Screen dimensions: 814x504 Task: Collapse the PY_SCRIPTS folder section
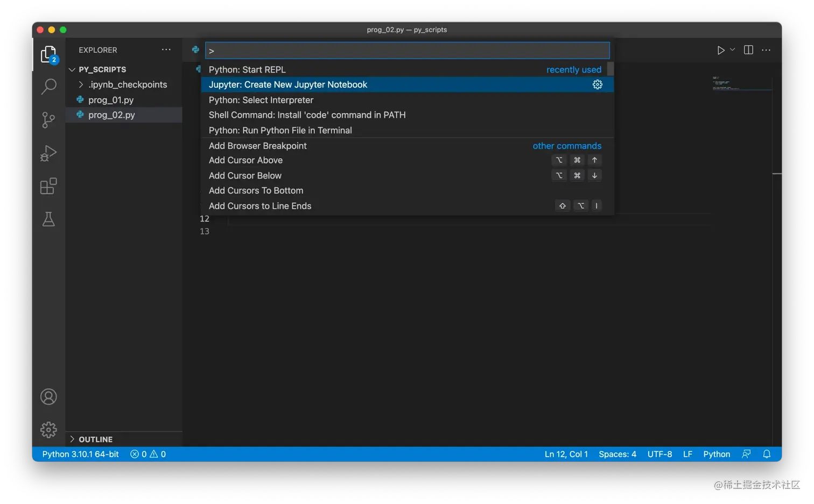pyautogui.click(x=124, y=69)
